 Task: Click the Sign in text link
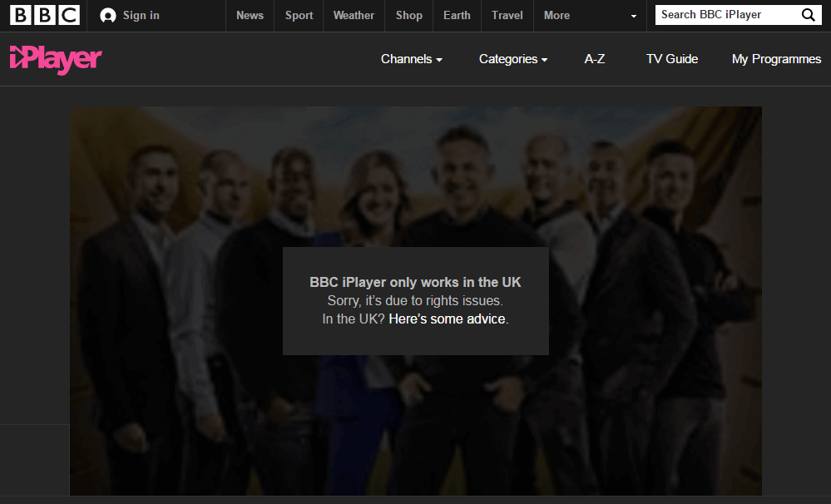pyautogui.click(x=141, y=15)
